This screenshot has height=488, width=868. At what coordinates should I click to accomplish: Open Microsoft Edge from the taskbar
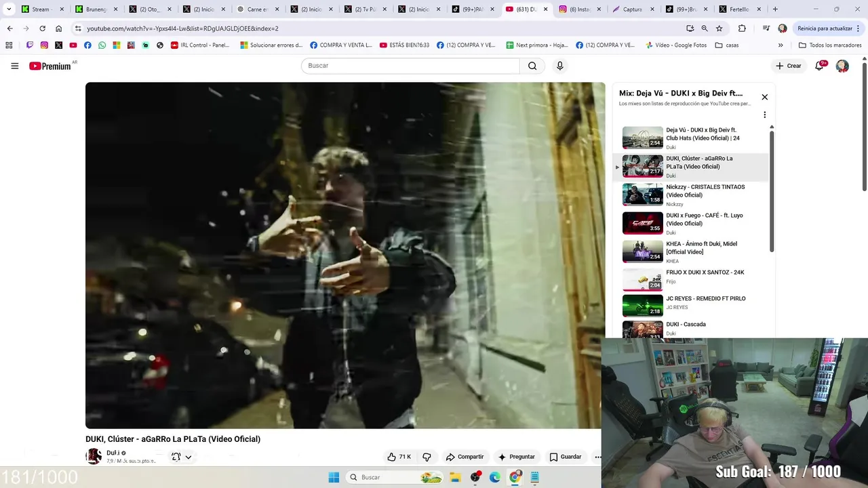coord(495,477)
